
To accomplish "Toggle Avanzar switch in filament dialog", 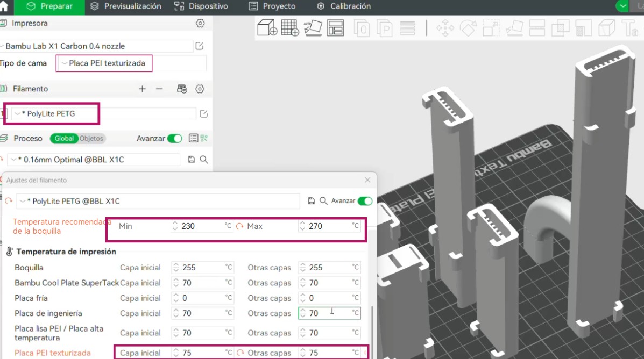I will (365, 200).
